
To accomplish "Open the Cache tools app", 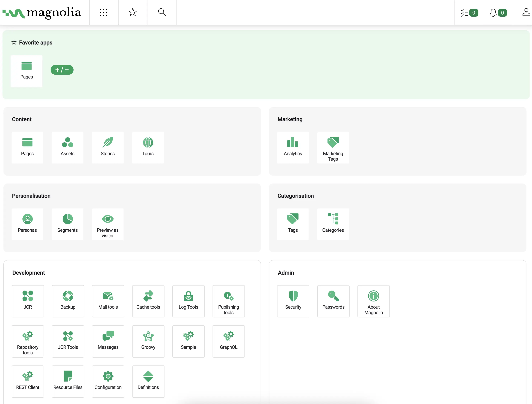I will coord(148,301).
